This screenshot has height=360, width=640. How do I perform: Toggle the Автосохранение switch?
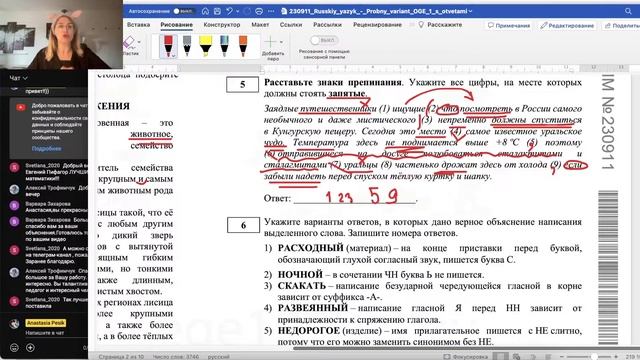(x=183, y=11)
